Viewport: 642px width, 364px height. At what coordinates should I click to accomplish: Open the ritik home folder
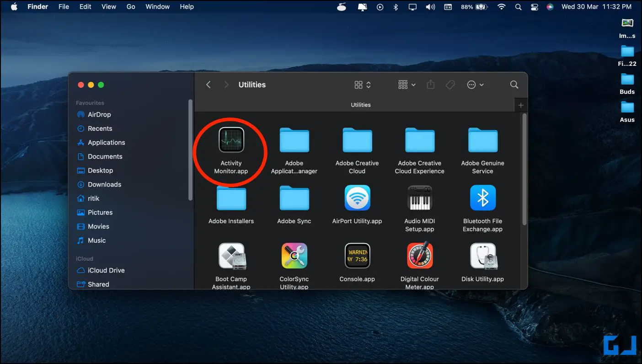click(x=93, y=198)
